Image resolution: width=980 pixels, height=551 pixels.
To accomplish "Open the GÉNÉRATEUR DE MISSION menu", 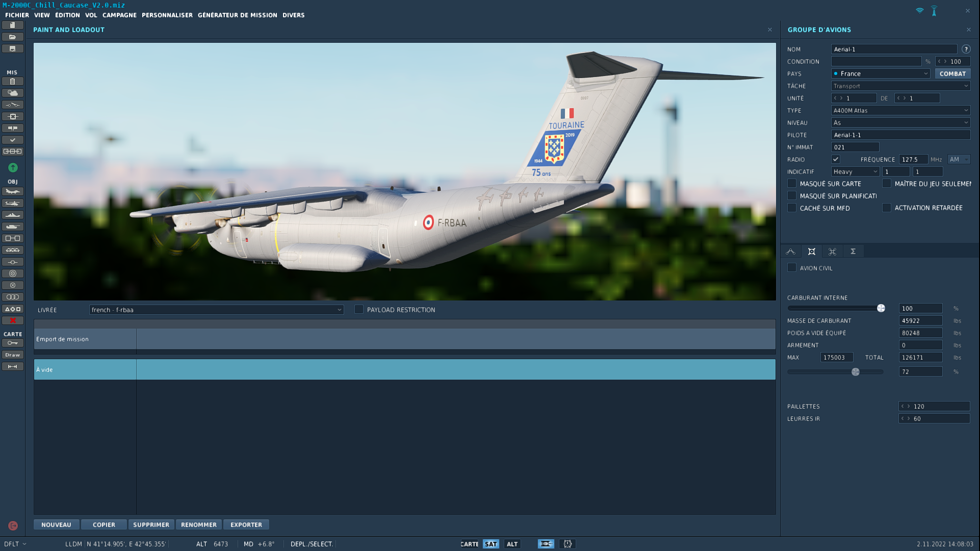I will pyautogui.click(x=238, y=15).
